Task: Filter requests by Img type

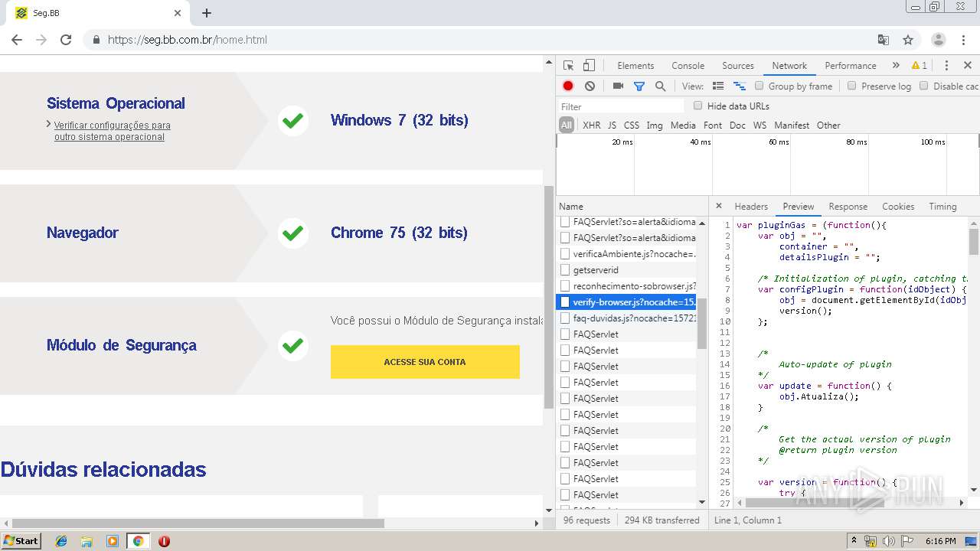Action: tap(655, 126)
